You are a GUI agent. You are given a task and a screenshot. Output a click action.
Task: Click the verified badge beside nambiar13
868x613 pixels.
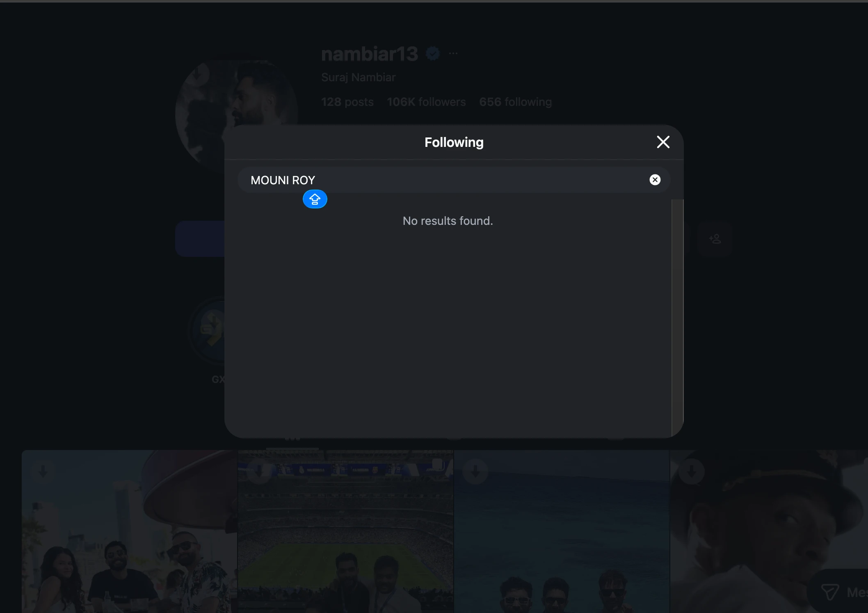[432, 53]
